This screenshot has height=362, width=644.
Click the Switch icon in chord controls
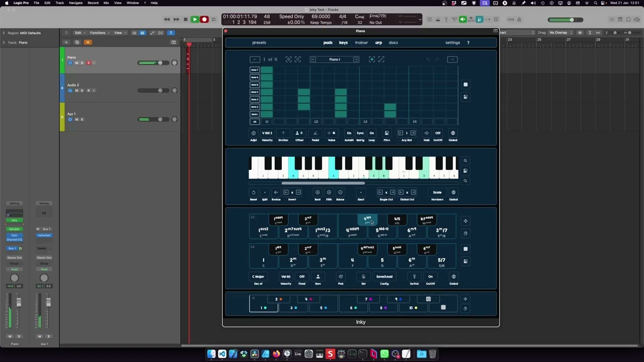pos(414,277)
